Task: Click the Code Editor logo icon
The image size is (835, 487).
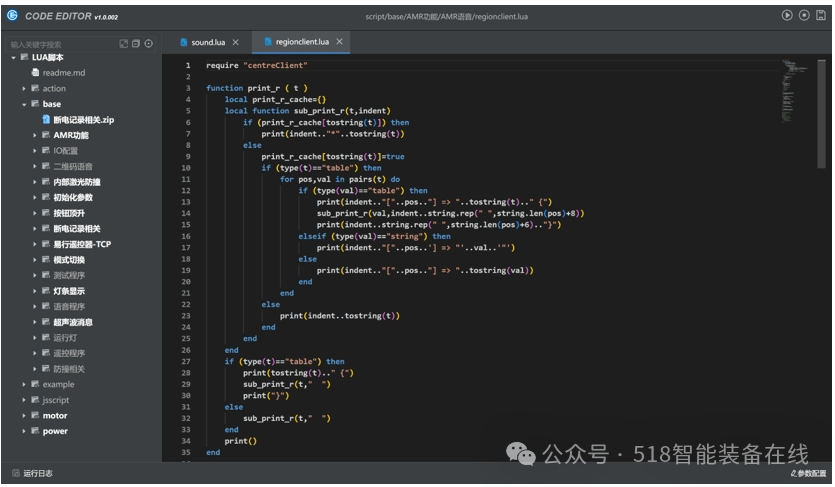Action: 12,15
